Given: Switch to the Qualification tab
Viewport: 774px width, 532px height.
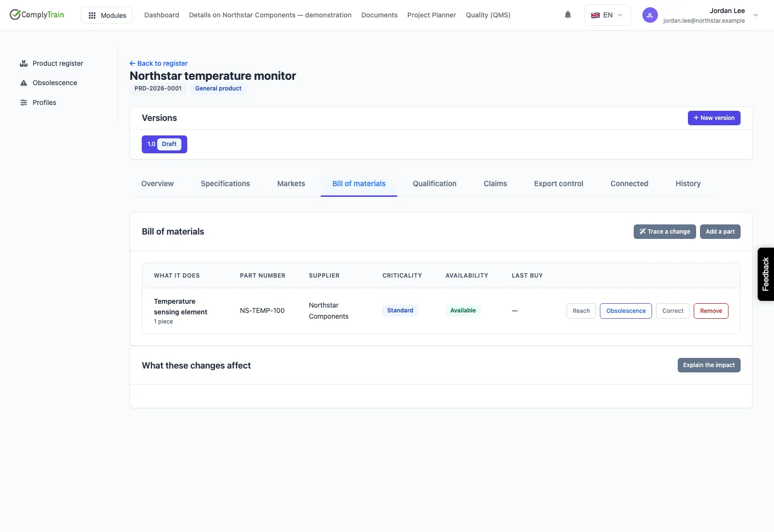Looking at the screenshot, I should 434,184.
